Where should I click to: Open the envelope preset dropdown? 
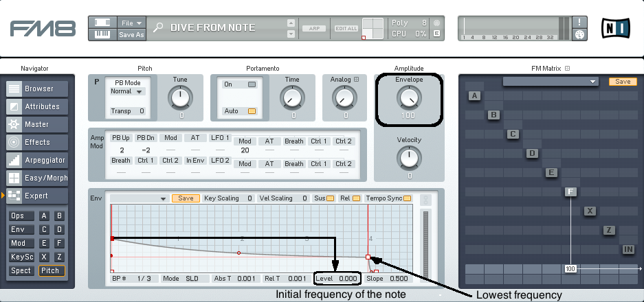tap(140, 198)
